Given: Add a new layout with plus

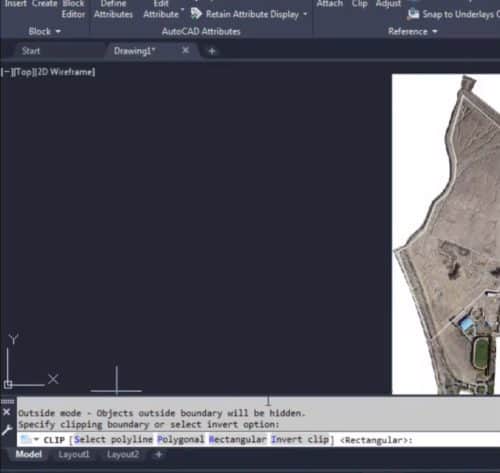Looking at the screenshot, I should tap(159, 454).
